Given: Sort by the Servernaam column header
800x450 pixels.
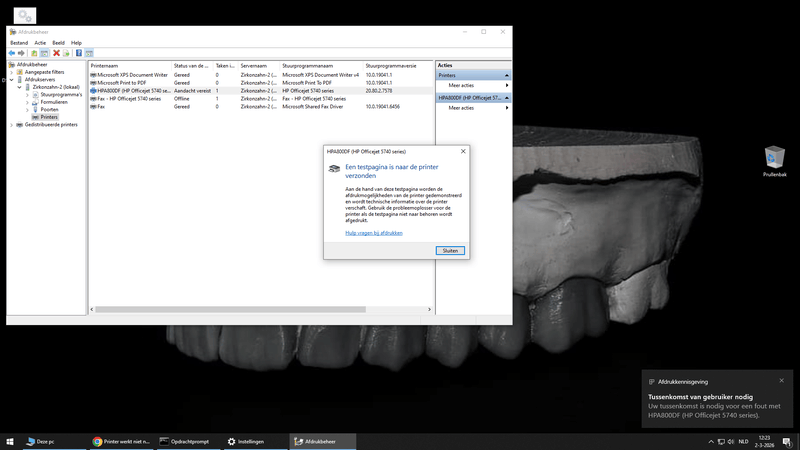Looking at the screenshot, I should click(259, 66).
